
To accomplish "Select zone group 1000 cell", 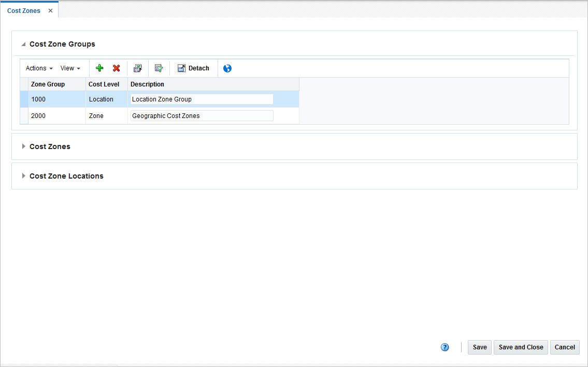I will pos(56,99).
